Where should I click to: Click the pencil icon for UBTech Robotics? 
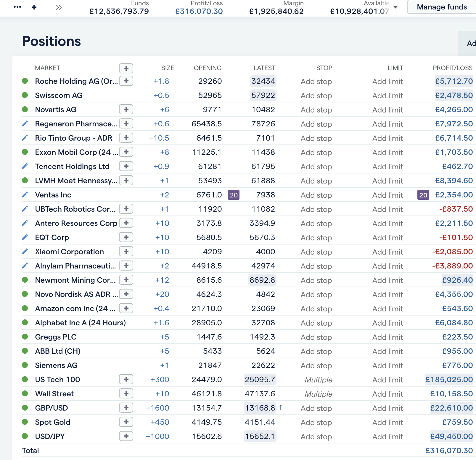coord(25,209)
